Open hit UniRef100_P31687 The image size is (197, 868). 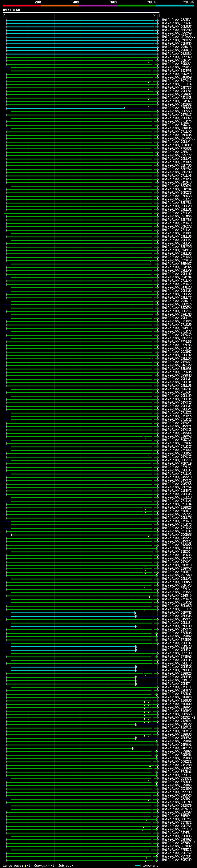[176, 23]
